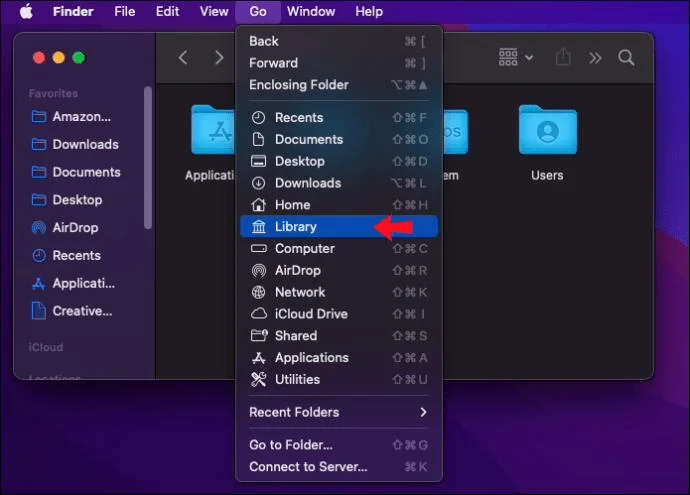The height and width of the screenshot is (495, 690).
Task: Click the Recents clock icon in Go menu
Action: (x=258, y=117)
